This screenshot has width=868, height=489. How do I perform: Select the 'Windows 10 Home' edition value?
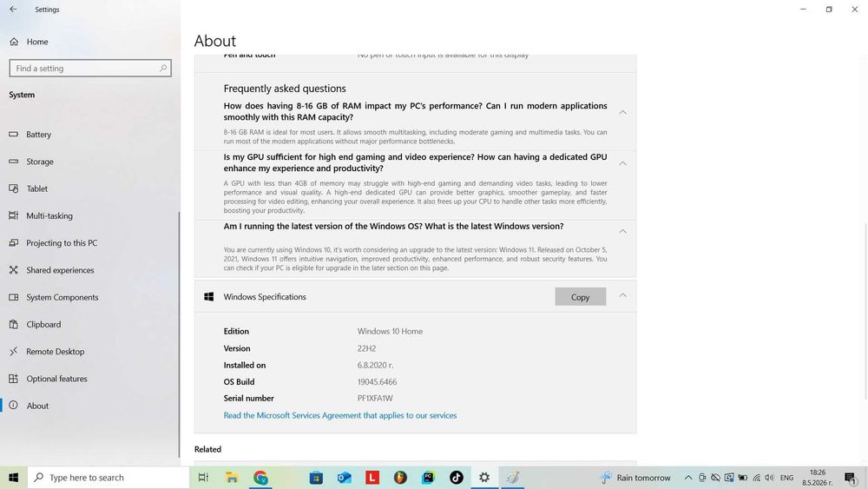click(x=390, y=331)
